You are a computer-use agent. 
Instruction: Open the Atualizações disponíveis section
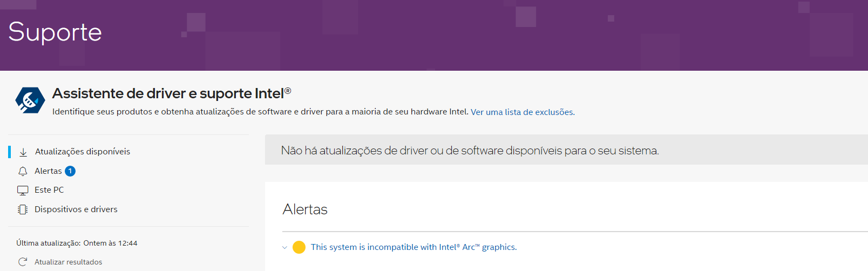(x=83, y=152)
